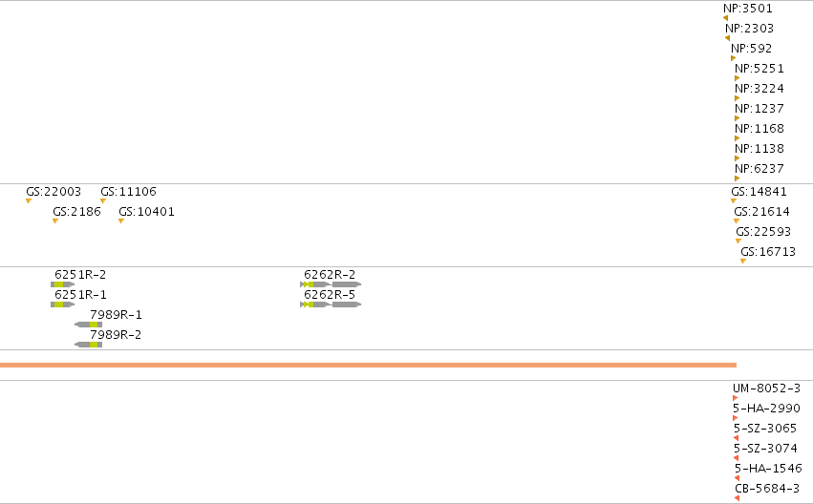Viewport: 813px width, 504px height.
Task: Click the GS:22003 marker triangle
Action: tap(29, 201)
